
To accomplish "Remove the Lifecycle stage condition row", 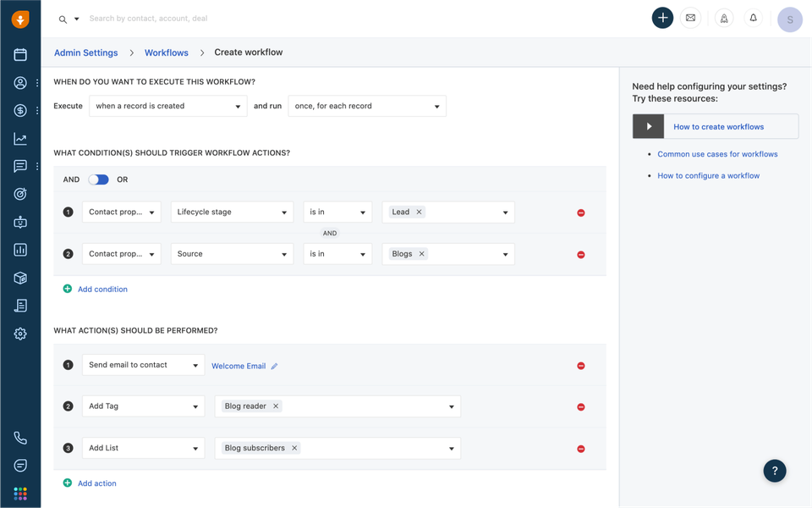I will 581,213.
